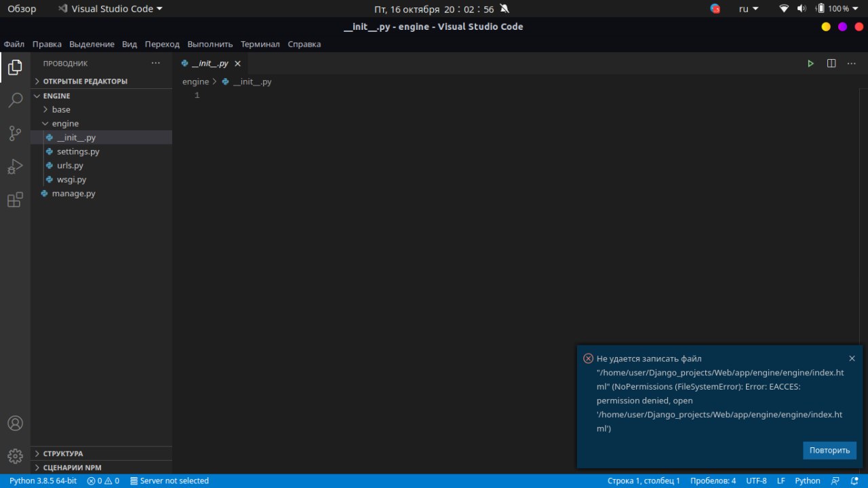Image resolution: width=868 pixels, height=488 pixels.
Task: Change the UTF-8 encoding setting
Action: point(756,481)
